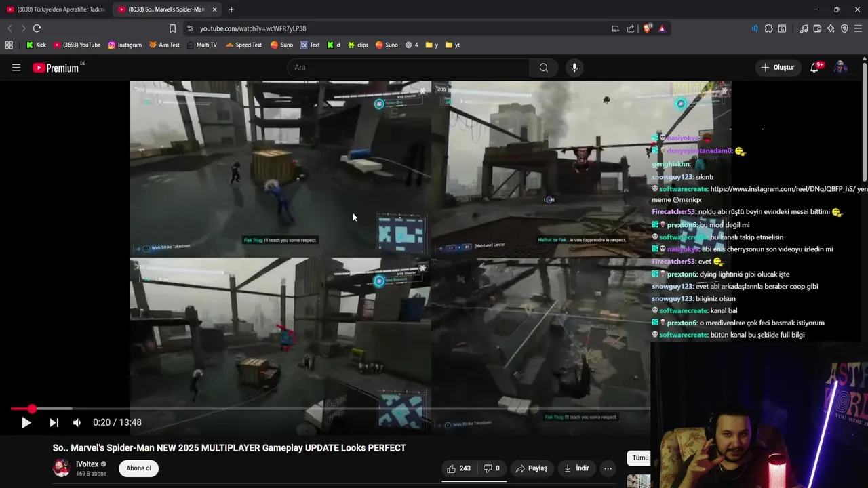Click the 0:20 / 13:48 time display
The image size is (868, 488).
pyautogui.click(x=117, y=422)
